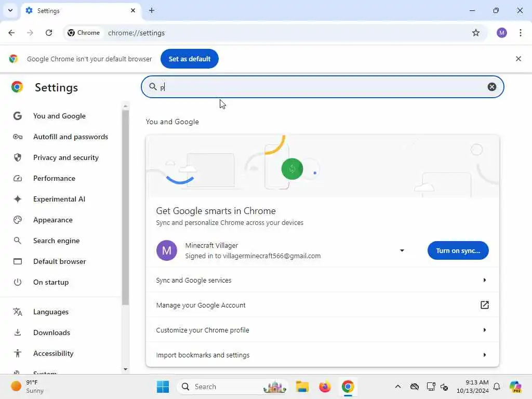Open the Copilot icon in taskbar
Image resolution: width=532 pixels, height=399 pixels.
515,387
